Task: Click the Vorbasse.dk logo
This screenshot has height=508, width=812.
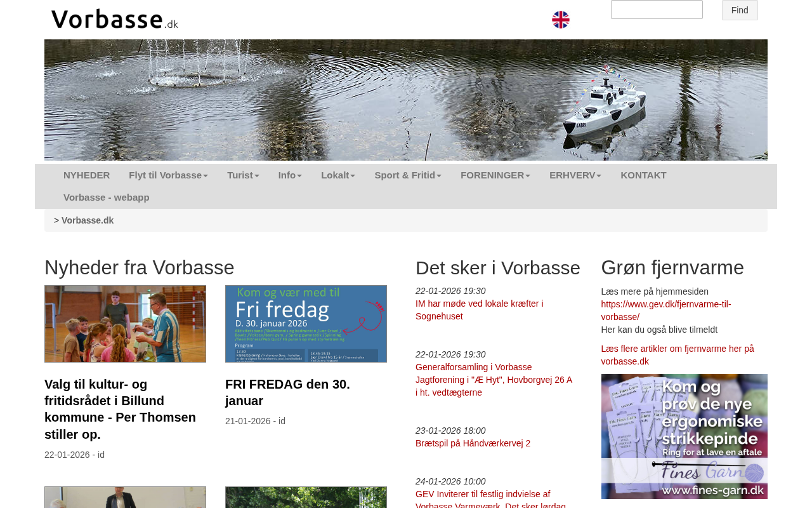Action: click(x=115, y=19)
